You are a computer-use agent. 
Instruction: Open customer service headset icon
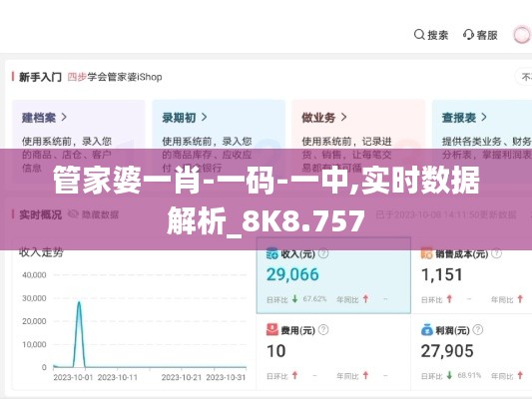(468, 35)
